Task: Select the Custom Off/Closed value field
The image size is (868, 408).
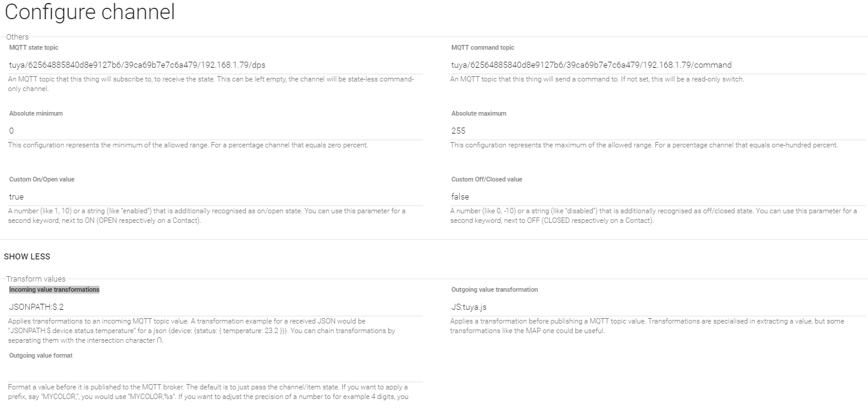Action: point(658,197)
